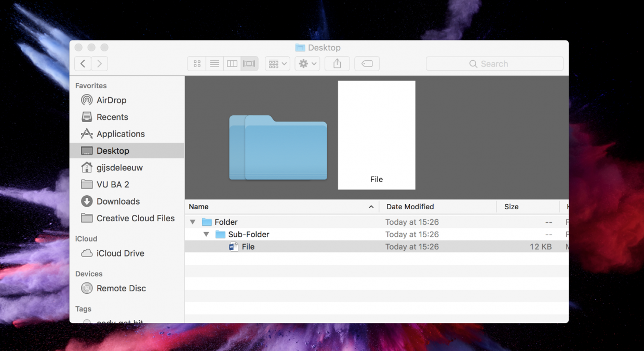Screen dimensions: 644x351
Task: Go forward with the forward arrow
Action: [99, 64]
